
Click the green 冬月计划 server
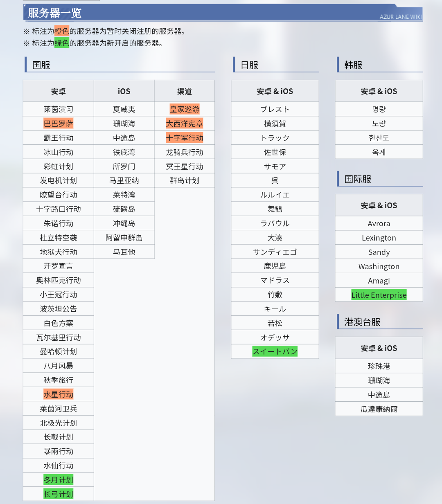(59, 480)
